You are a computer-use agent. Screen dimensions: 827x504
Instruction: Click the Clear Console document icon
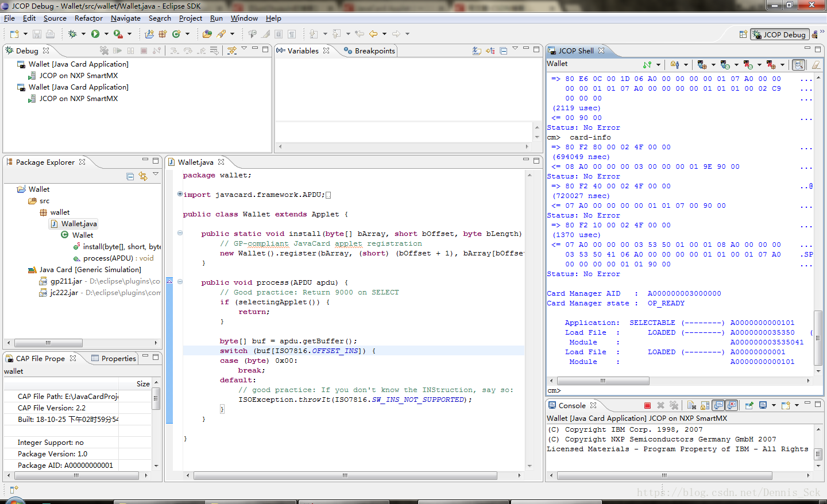[x=691, y=405]
